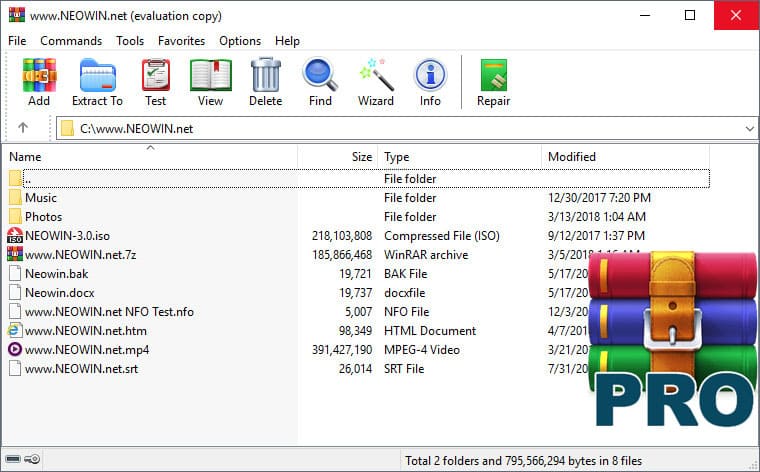Sort by the Type column header
The height and width of the screenshot is (472, 760).
(x=459, y=157)
